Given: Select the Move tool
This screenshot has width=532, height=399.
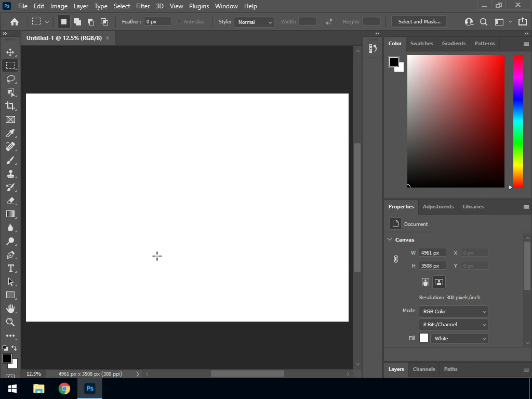Looking at the screenshot, I should (x=10, y=52).
